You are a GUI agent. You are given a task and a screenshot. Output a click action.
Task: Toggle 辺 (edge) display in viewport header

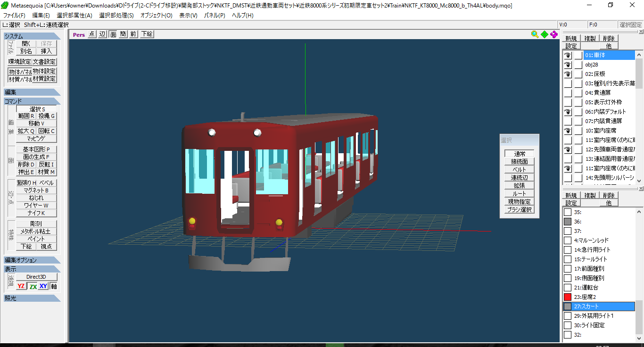point(102,34)
